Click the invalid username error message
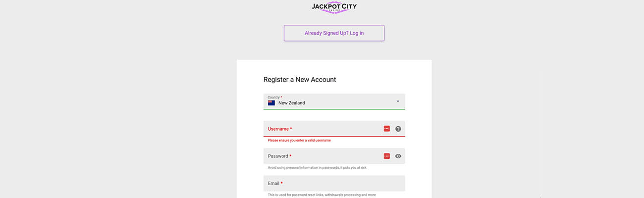Viewport: 644px width, 198px height. 299,141
